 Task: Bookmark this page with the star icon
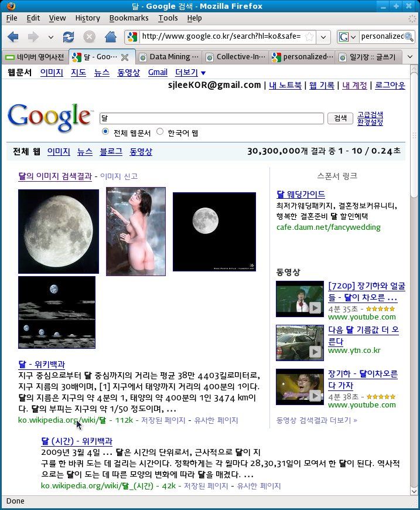coord(309,36)
